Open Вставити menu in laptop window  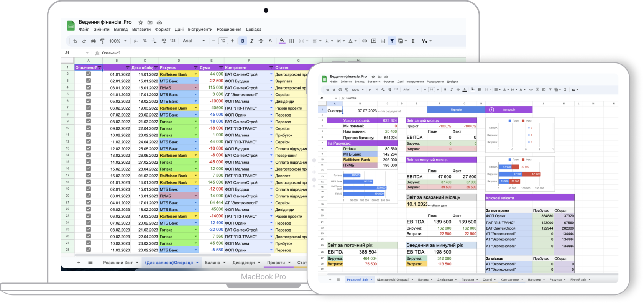tap(141, 30)
